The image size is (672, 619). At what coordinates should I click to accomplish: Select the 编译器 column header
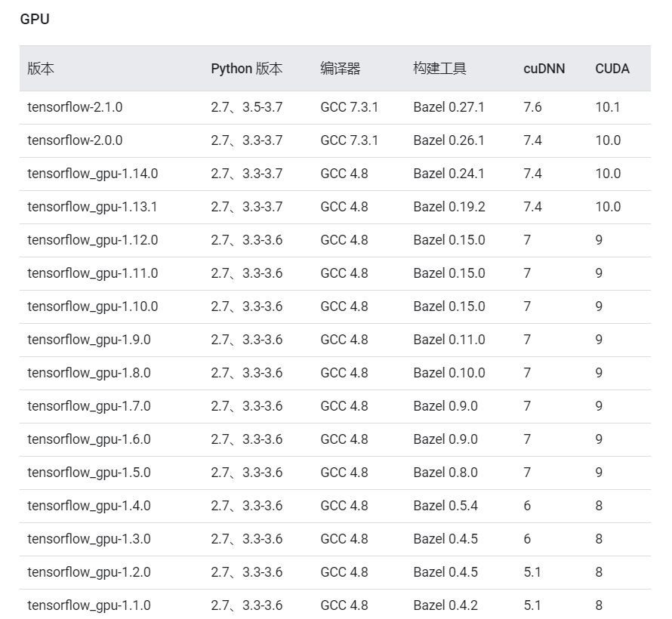tap(341, 69)
